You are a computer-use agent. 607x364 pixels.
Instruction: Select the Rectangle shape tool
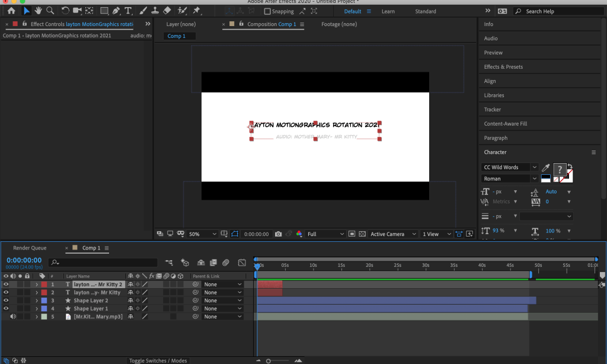[104, 11]
